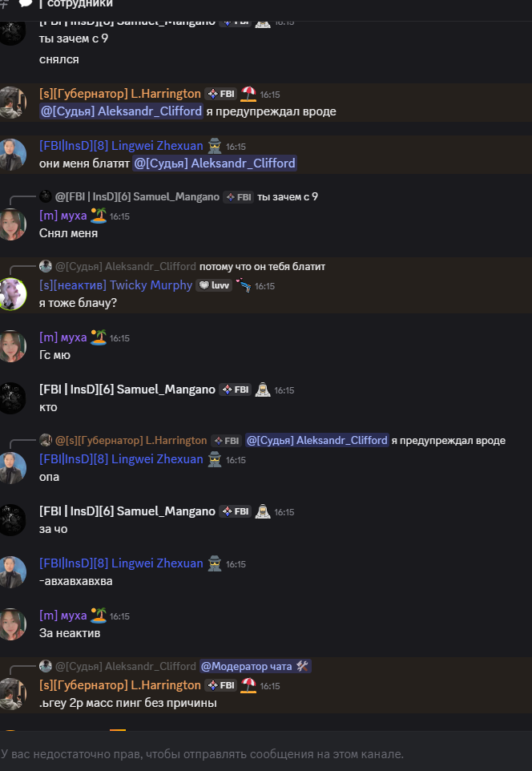The image size is (532, 771).
Task: Click the FBI server tag next to L.Harrington
Action: coord(221,94)
